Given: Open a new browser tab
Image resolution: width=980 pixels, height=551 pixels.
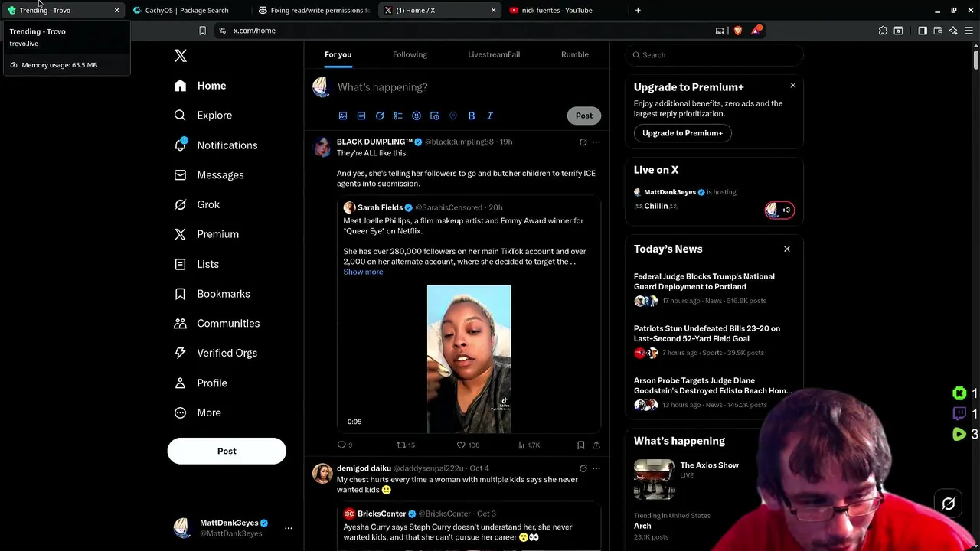Looking at the screenshot, I should [x=638, y=10].
